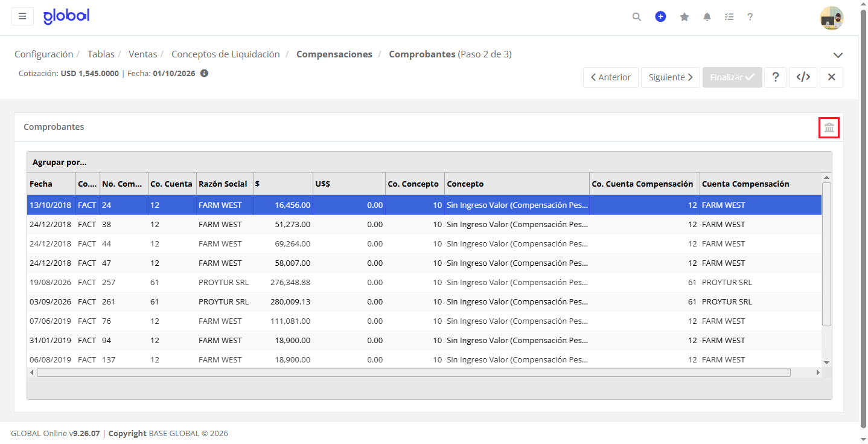Sort by Cuenta Compensación column header
Image resolution: width=868 pixels, height=444 pixels.
tap(761, 184)
